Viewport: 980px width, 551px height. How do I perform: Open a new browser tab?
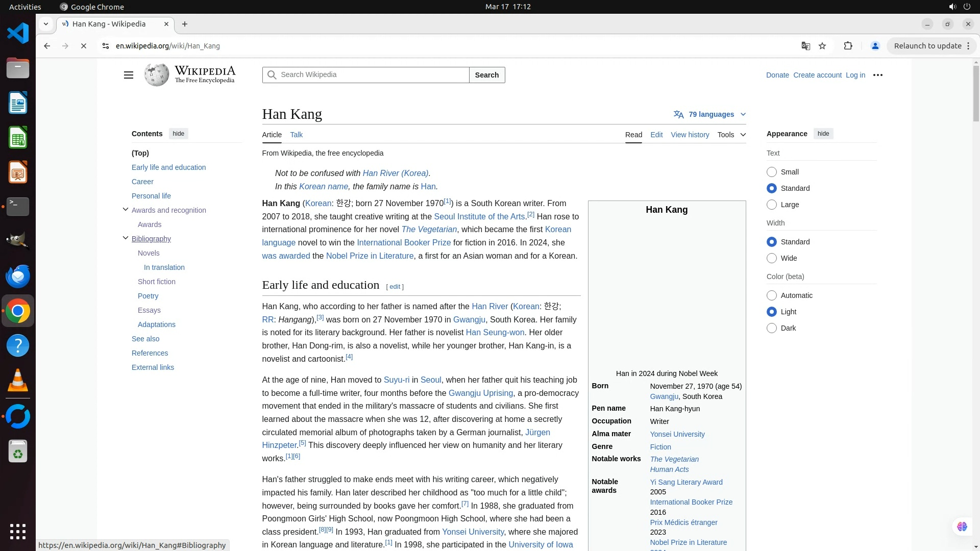pos(185,24)
